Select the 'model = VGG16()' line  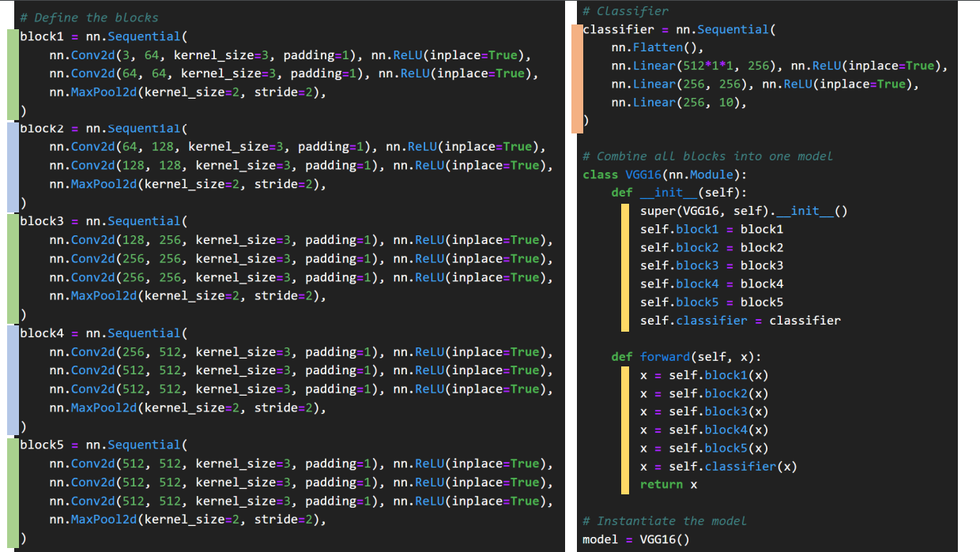(x=636, y=539)
